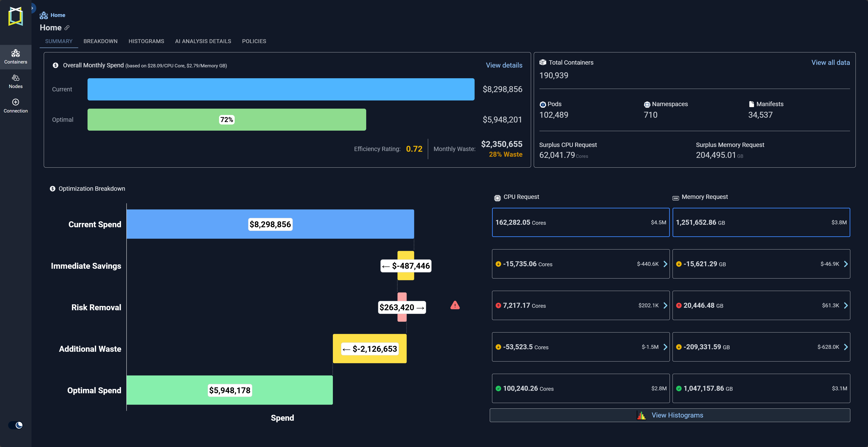This screenshot has width=868, height=447.
Task: Click the View details link
Action: click(504, 65)
